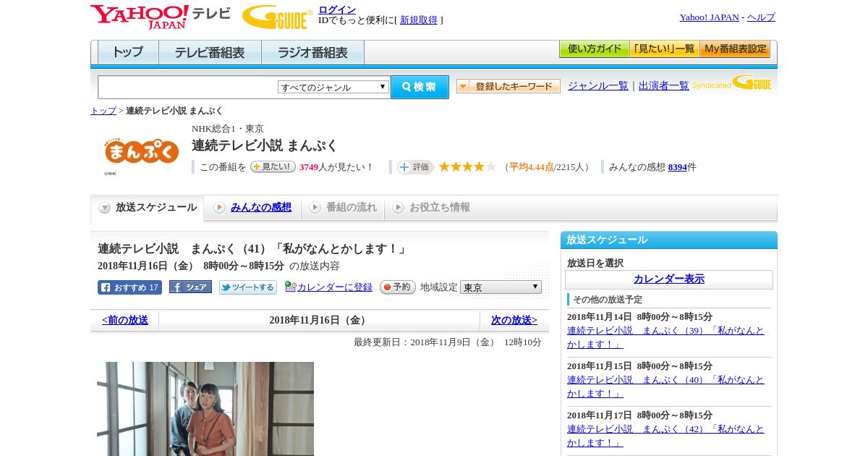868x456 pixels.
Task: Click the G-GUIDE logo in header
Action: pyautogui.click(x=277, y=17)
